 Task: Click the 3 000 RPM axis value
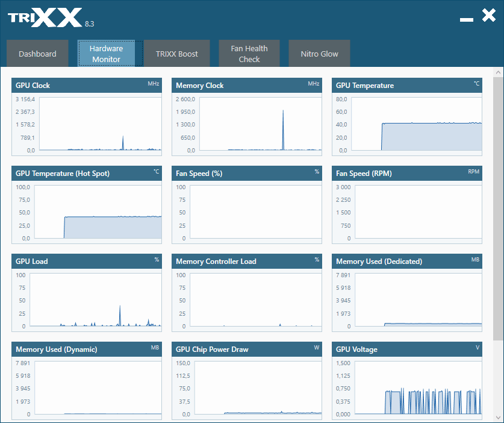coord(343,187)
